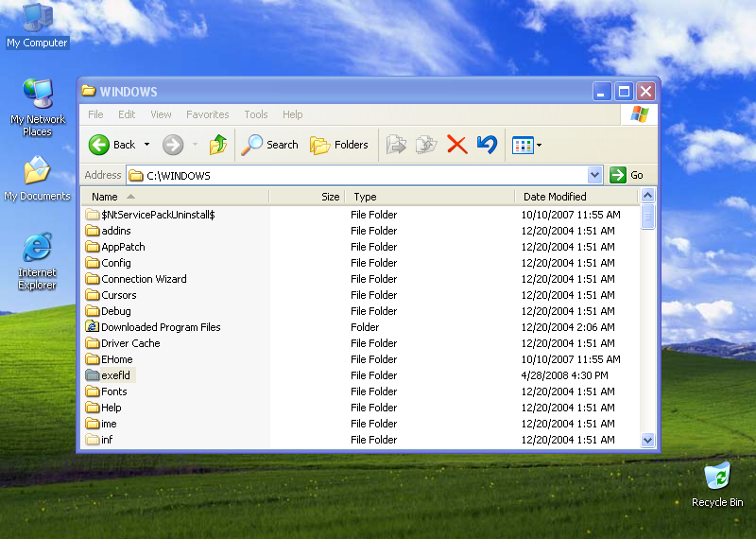Open the Views dropdown arrow

coord(539,145)
